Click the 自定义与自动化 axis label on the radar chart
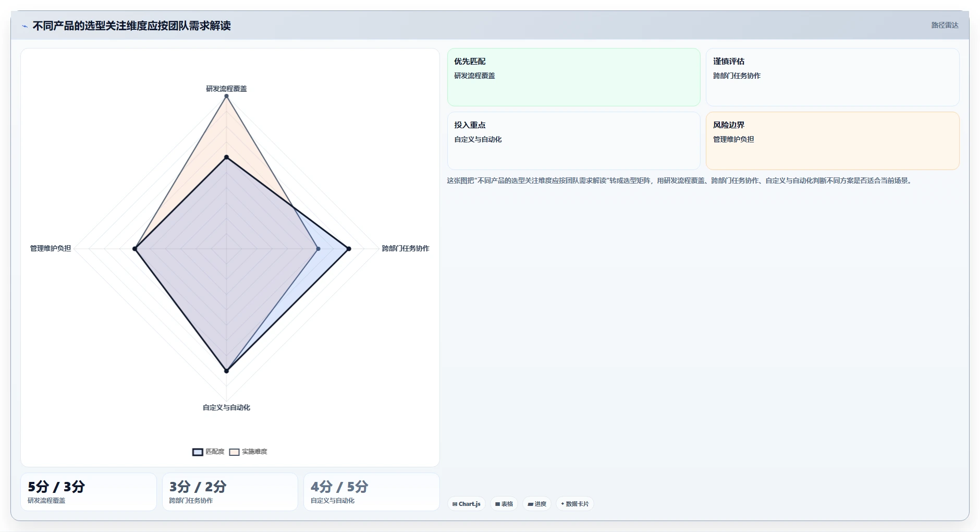 226,407
